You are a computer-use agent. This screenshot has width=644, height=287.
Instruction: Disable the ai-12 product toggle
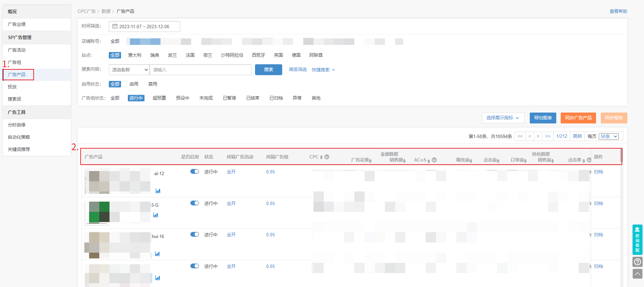click(194, 172)
